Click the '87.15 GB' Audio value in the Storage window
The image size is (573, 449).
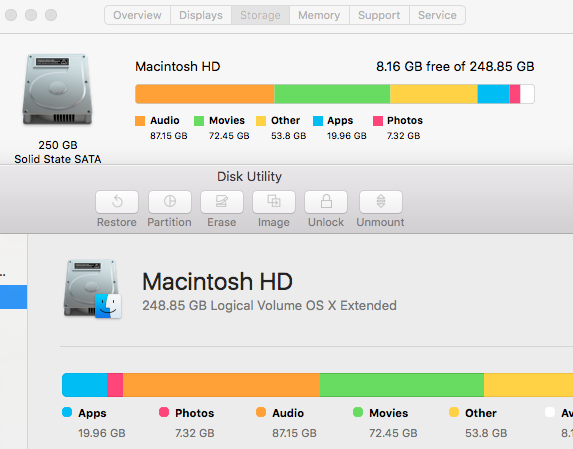click(169, 136)
